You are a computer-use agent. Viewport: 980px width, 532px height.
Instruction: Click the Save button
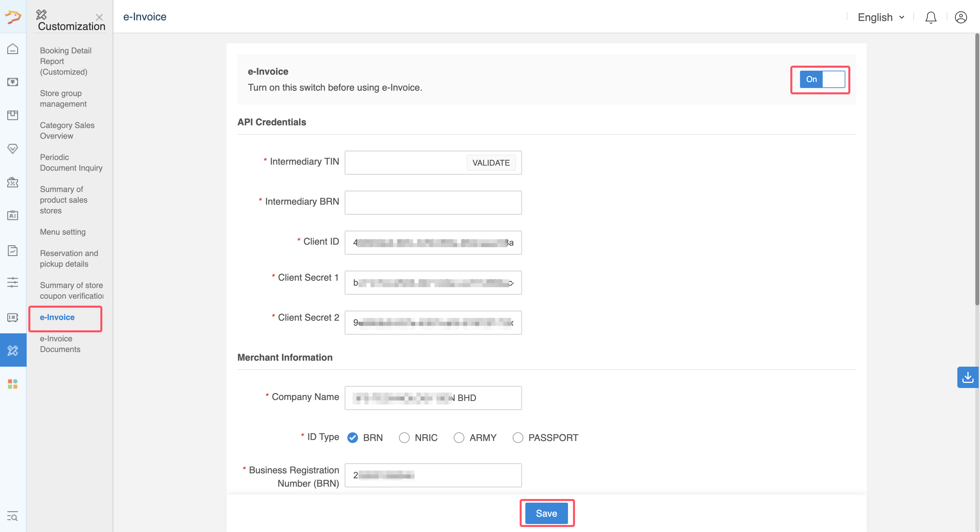(547, 513)
